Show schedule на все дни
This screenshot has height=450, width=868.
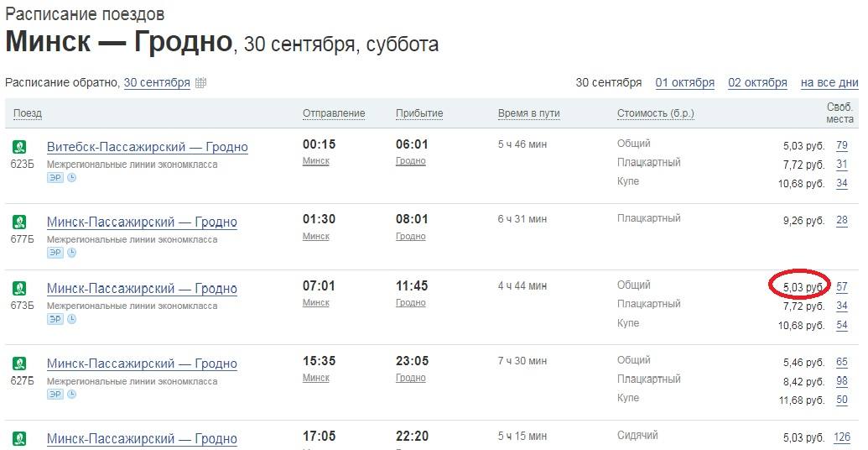(x=829, y=83)
